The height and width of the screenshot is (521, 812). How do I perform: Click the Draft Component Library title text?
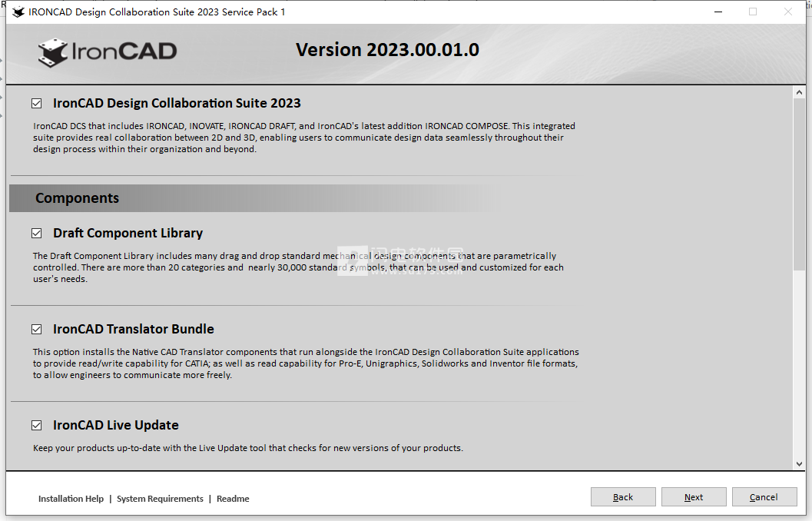click(128, 234)
